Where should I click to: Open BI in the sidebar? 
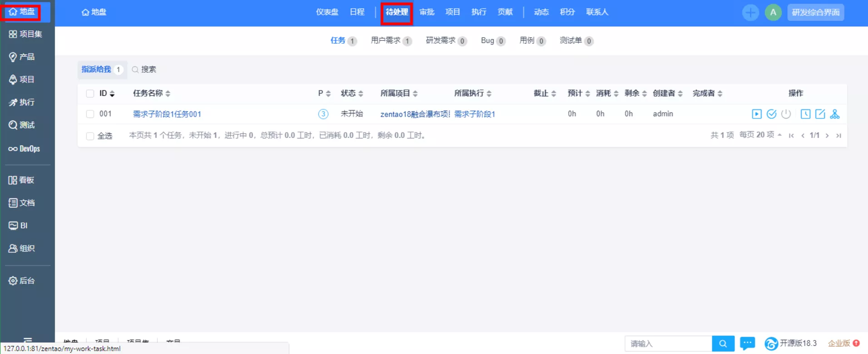18,226
